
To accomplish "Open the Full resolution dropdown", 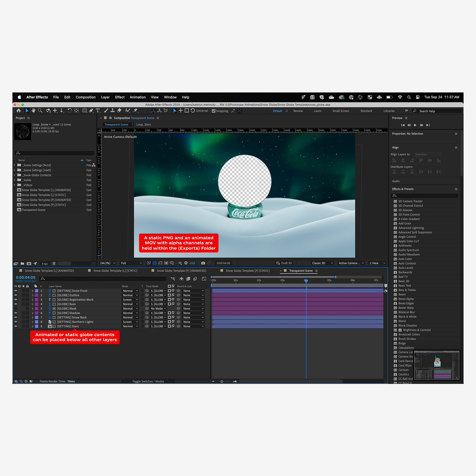I will [x=131, y=263].
